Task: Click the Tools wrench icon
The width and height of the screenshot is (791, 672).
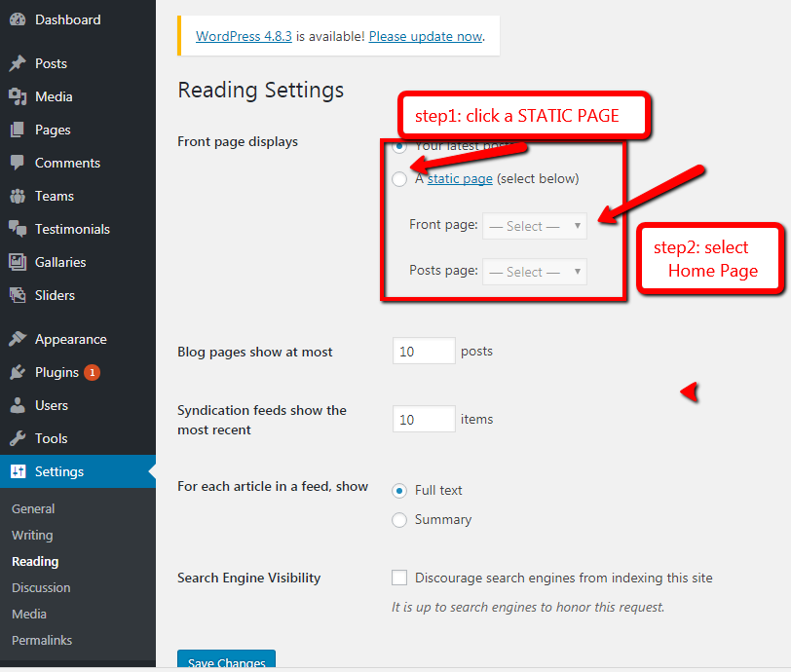Action: pyautogui.click(x=18, y=438)
